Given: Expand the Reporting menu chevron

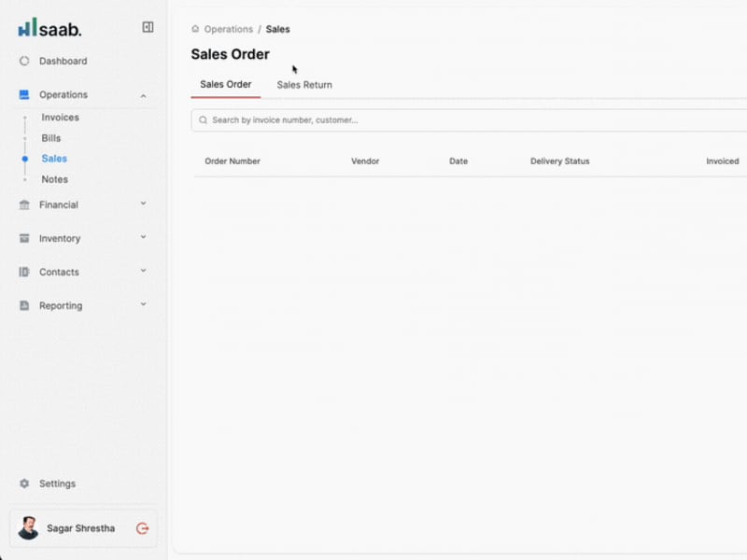Looking at the screenshot, I should pos(144,304).
